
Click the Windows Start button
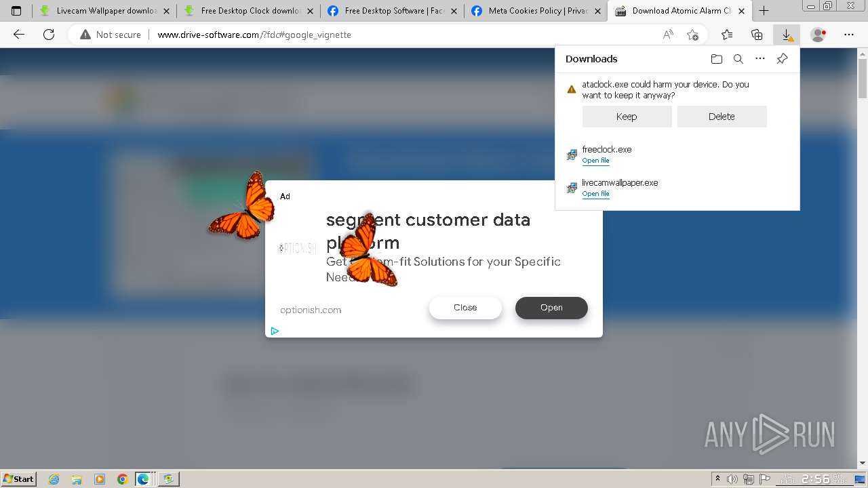[19, 479]
